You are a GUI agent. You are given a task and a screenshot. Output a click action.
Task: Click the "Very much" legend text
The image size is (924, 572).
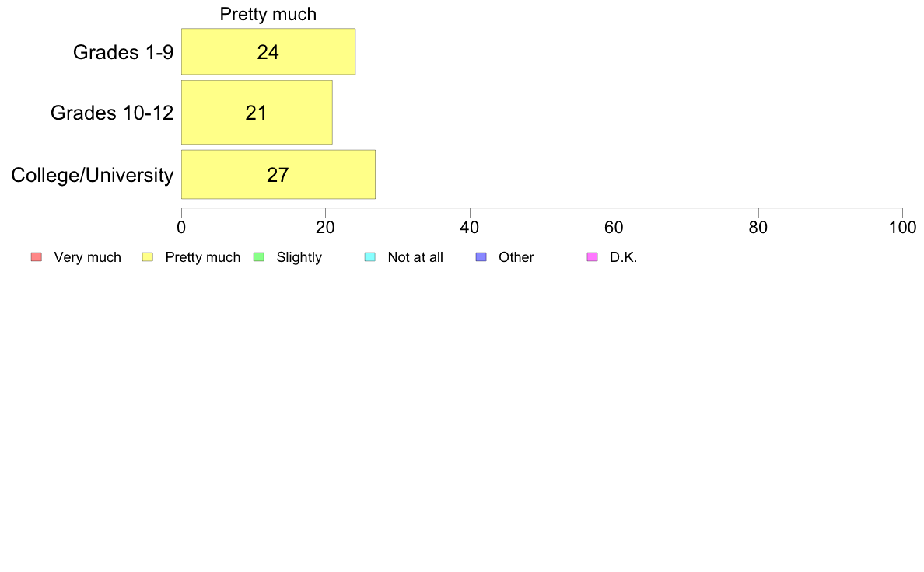(87, 257)
